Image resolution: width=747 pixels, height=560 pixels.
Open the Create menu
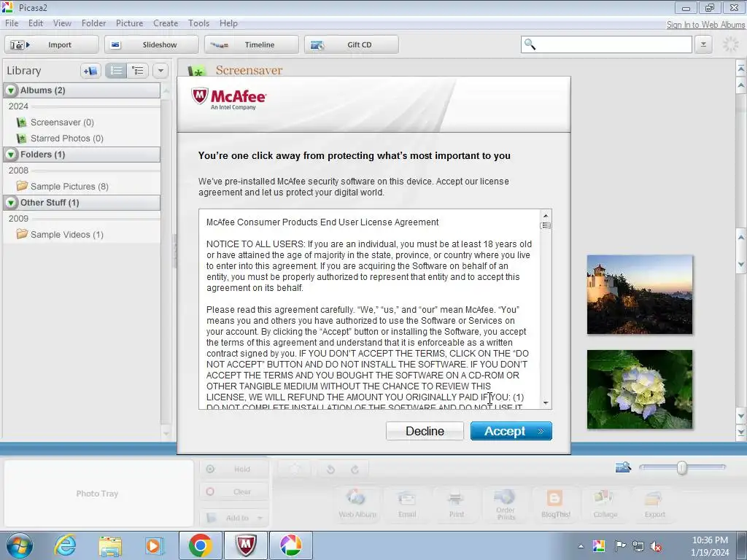pos(166,23)
